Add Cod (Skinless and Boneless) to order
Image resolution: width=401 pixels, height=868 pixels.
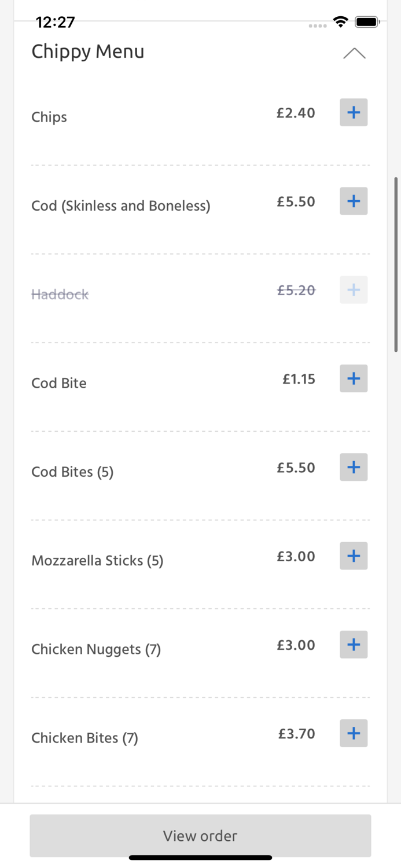354,201
